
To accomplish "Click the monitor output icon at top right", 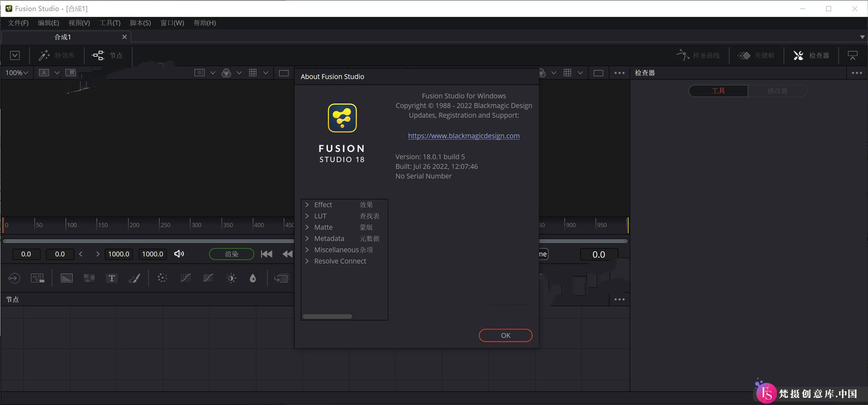I will point(852,56).
